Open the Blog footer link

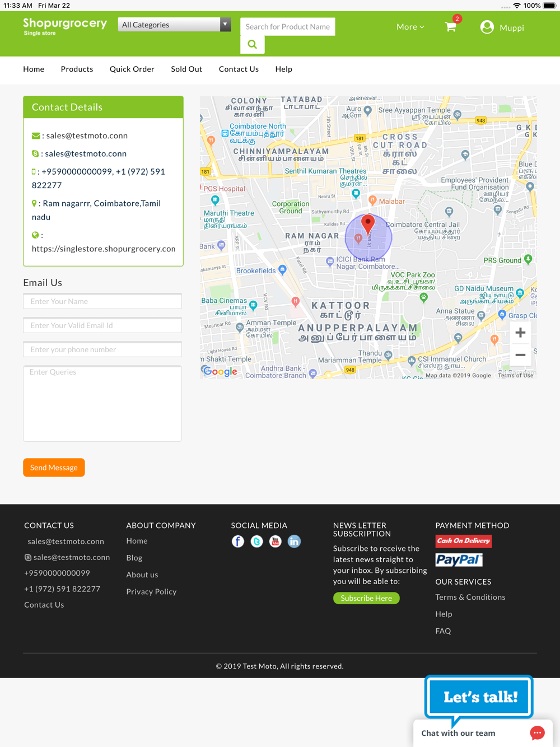pos(134,558)
